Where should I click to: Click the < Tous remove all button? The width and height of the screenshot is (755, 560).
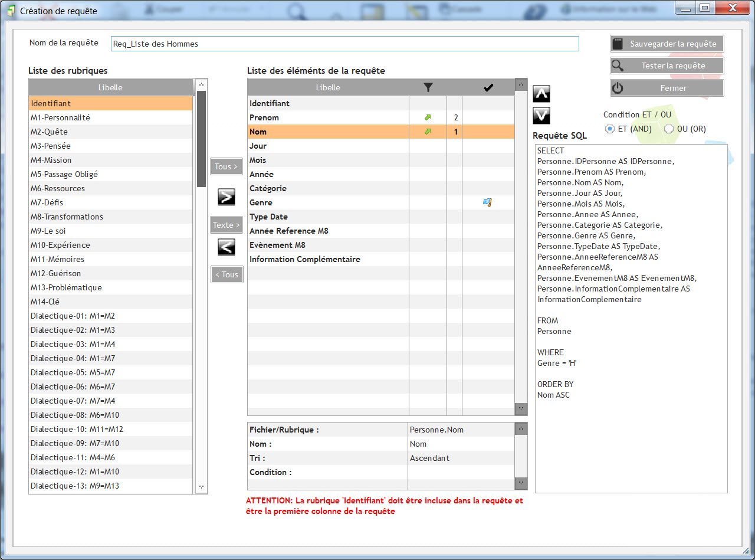226,274
